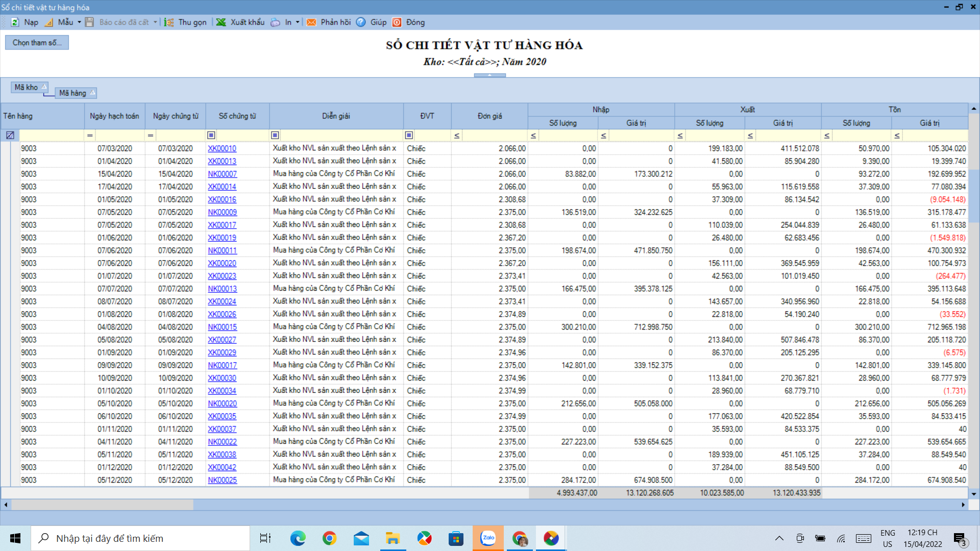Click the Đóng red close icon
The height and width of the screenshot is (551, 980).
tap(397, 22)
